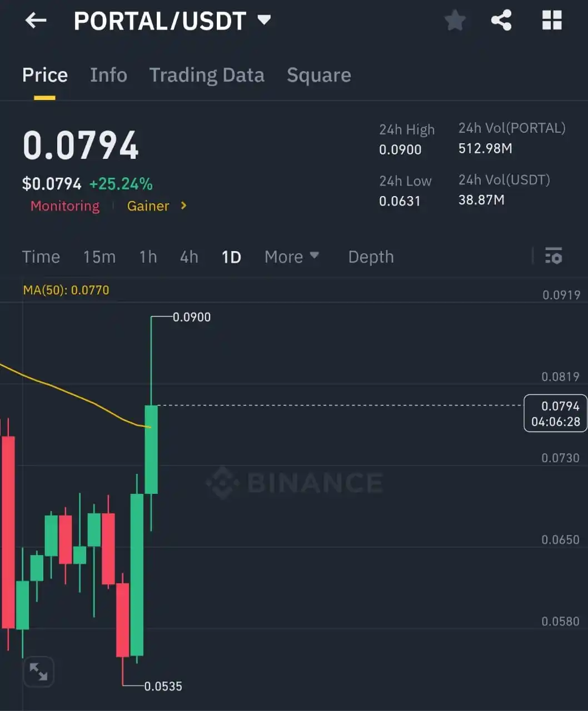588x711 pixels.
Task: Tap the MA(50): 0.0770 indicator label
Action: pos(66,290)
